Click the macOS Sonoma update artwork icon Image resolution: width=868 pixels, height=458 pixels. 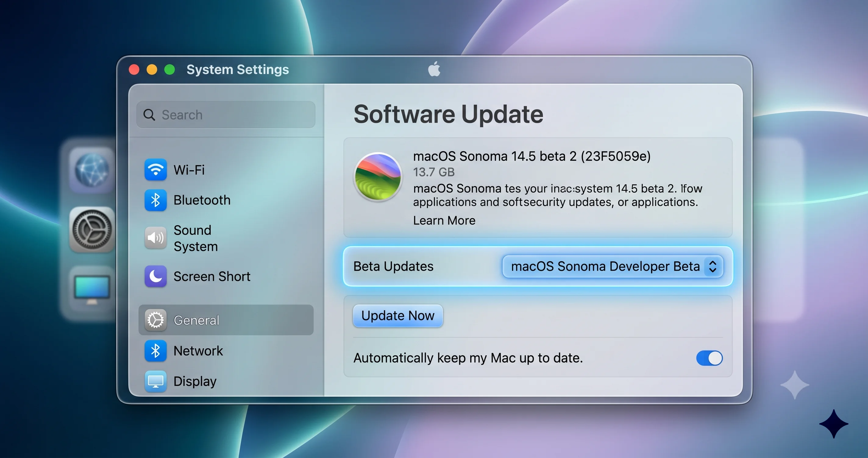click(378, 176)
